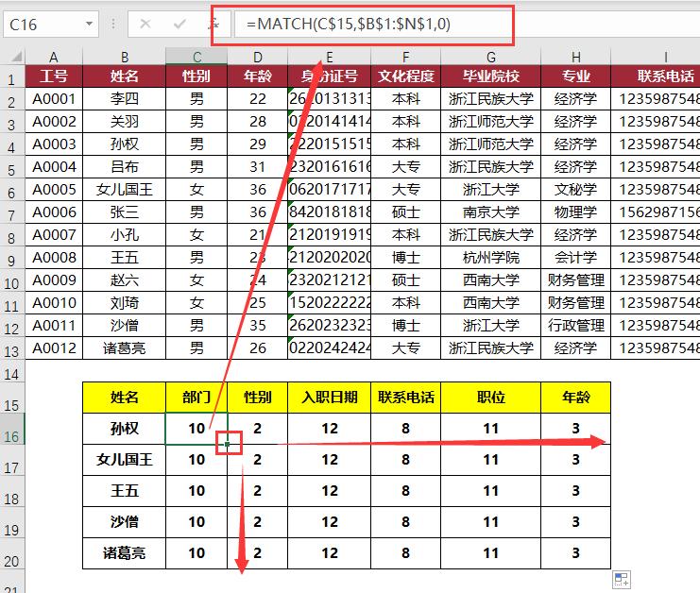Select cell A0012

coord(54,347)
